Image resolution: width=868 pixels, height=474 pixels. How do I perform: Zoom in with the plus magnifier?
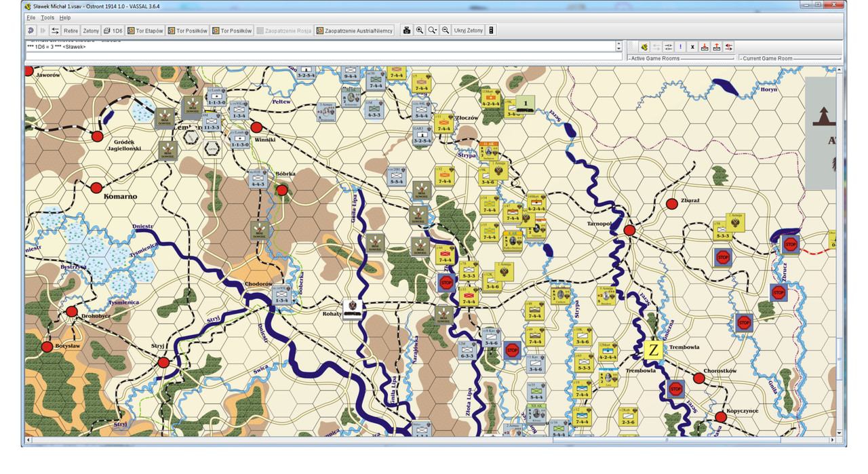click(420, 31)
